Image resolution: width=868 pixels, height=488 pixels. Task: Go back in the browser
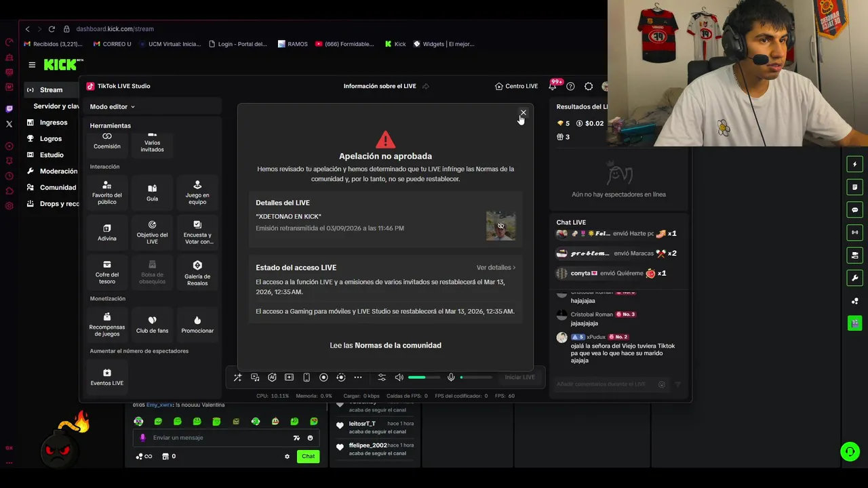(x=27, y=29)
